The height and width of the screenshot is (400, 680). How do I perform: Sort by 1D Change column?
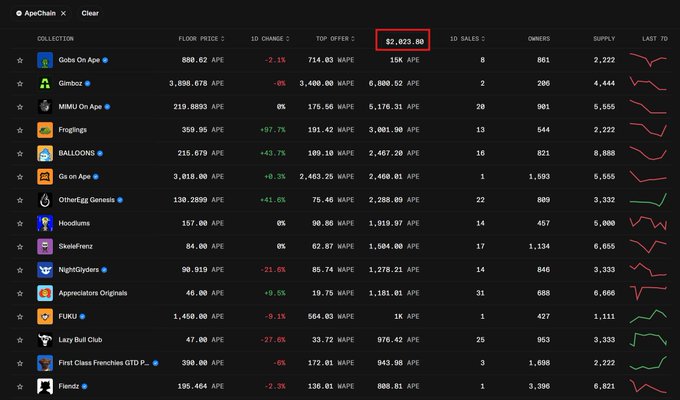click(x=270, y=39)
